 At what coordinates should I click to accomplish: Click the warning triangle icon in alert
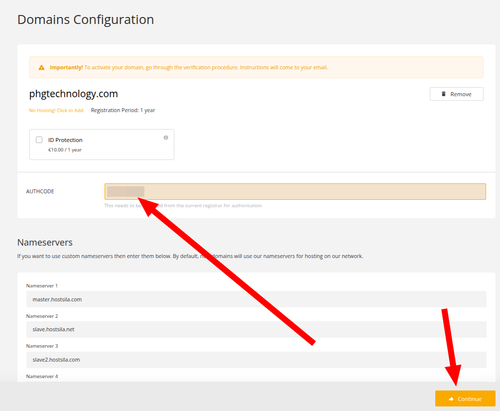41,68
